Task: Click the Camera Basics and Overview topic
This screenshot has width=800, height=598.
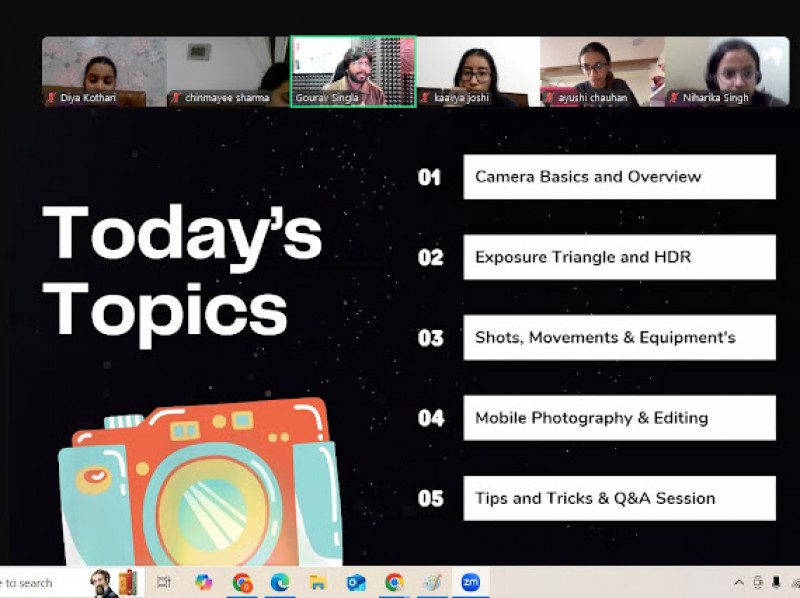Action: click(619, 177)
